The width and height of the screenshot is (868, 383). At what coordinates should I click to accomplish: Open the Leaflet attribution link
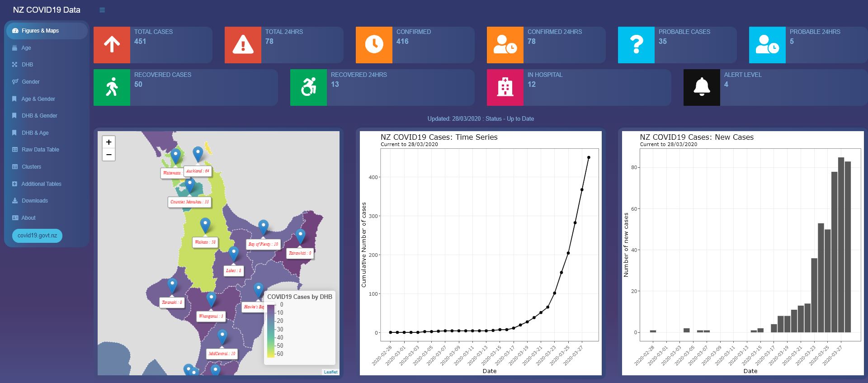pos(330,372)
